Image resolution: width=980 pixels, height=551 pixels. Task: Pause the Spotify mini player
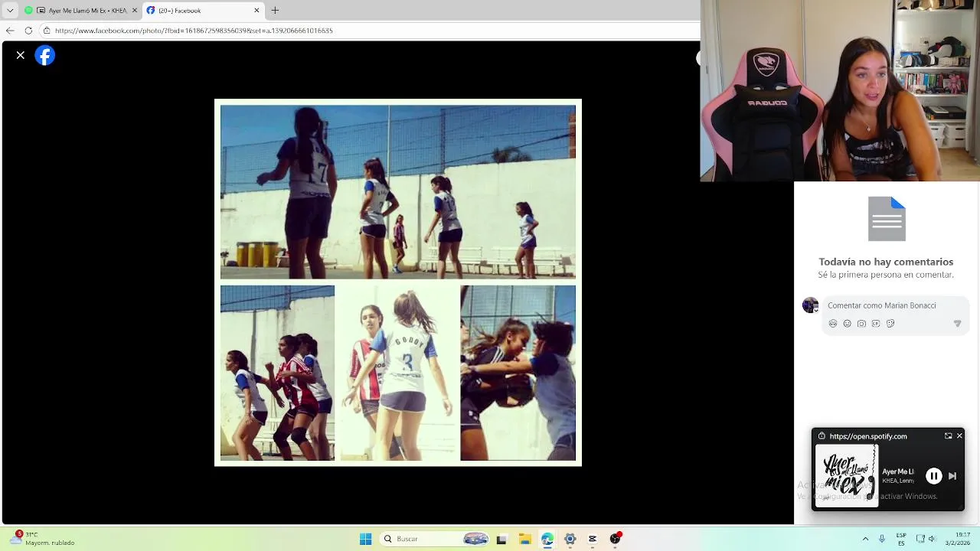click(933, 476)
